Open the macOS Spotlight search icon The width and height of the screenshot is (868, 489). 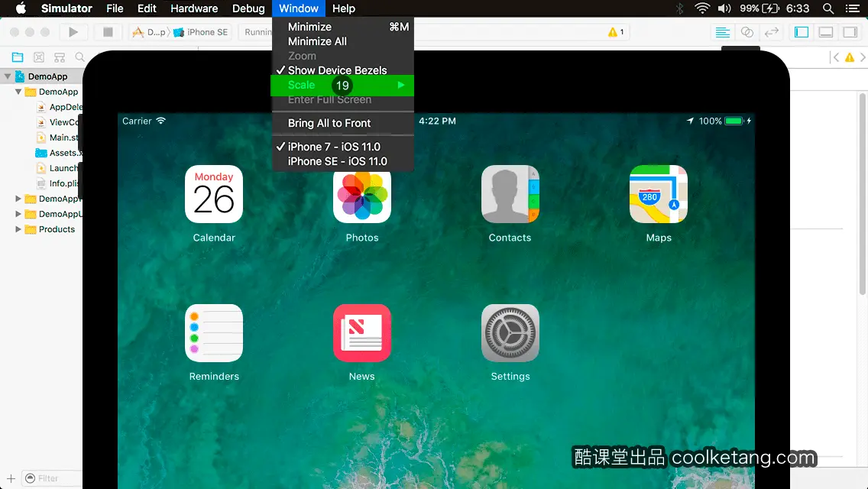(x=828, y=8)
